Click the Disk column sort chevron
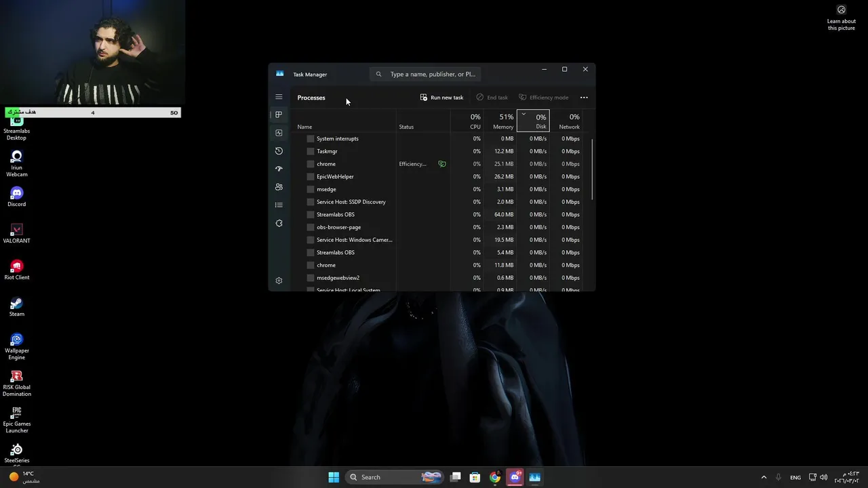This screenshot has height=488, width=868. [524, 114]
